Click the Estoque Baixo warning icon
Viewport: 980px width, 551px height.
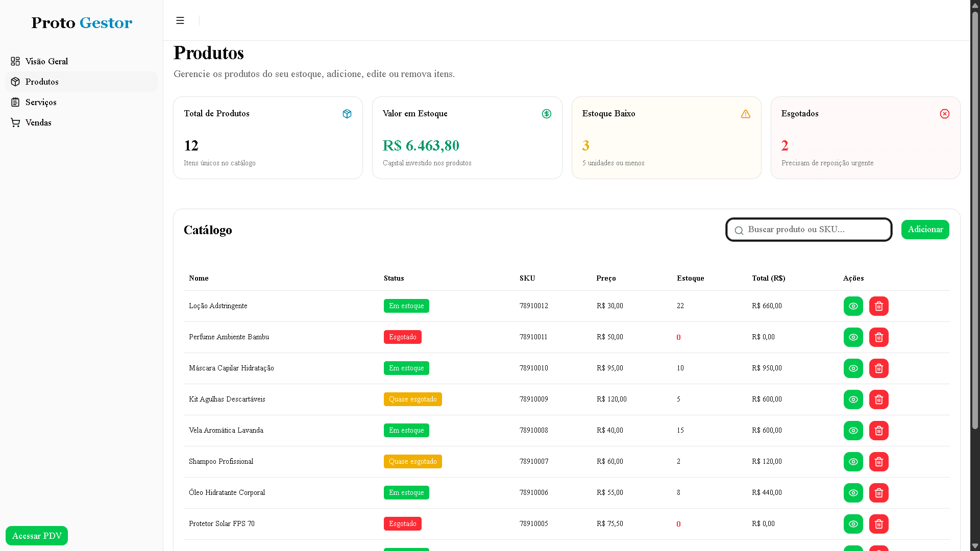(745, 114)
